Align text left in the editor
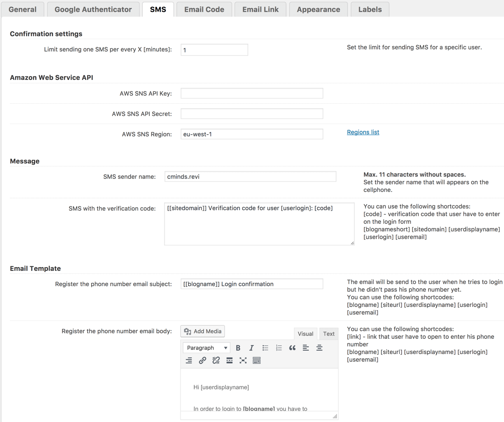Image resolution: width=504 pixels, height=422 pixels. pos(306,348)
